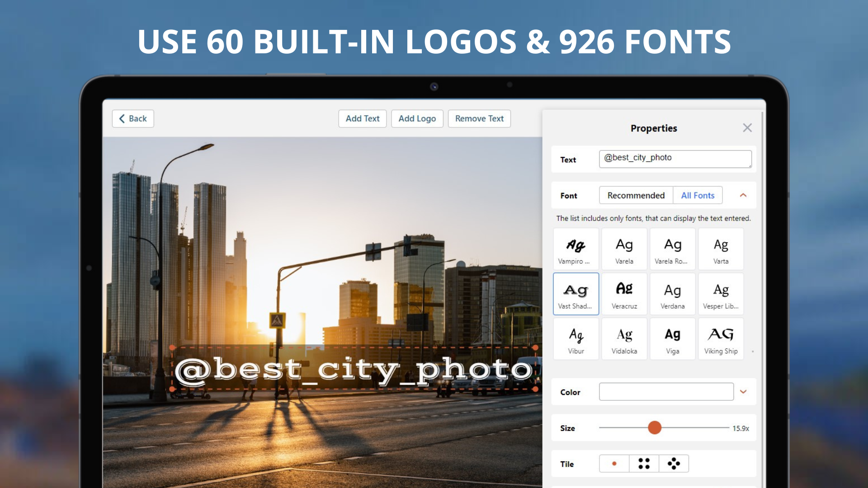868x488 pixels.
Task: Click the bottom-right watermark resize handle
Action: point(535,389)
